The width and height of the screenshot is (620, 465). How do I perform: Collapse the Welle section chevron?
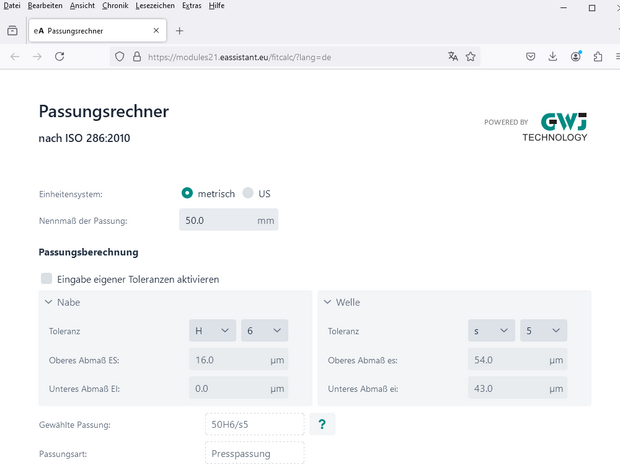coord(328,302)
